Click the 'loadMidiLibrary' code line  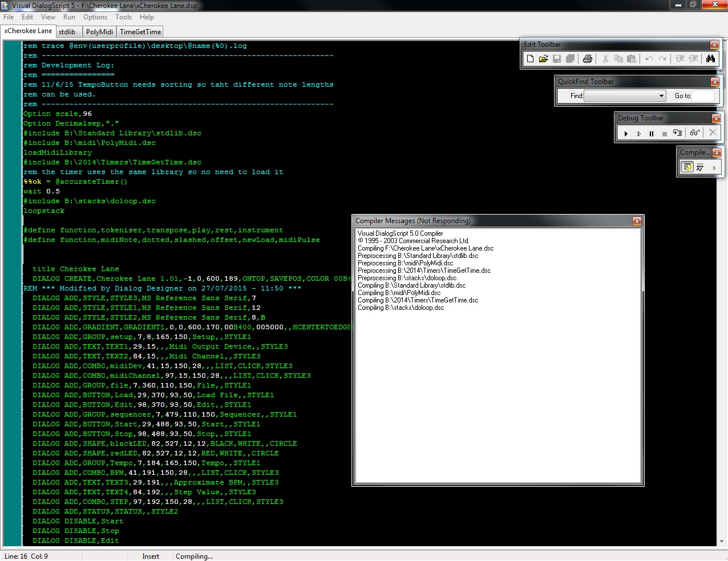tap(58, 152)
